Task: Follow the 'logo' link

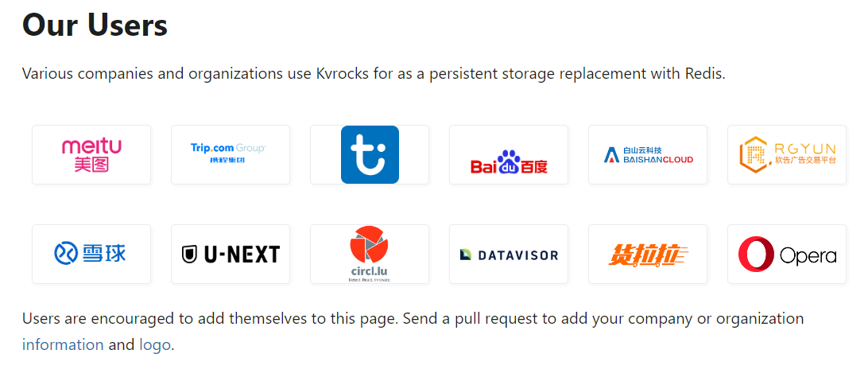Action: 154,344
